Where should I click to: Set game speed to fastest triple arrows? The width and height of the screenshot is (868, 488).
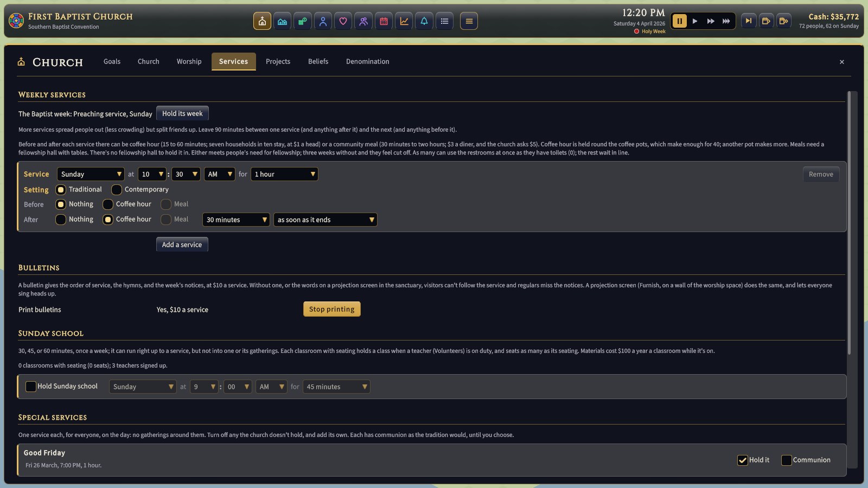click(x=726, y=21)
